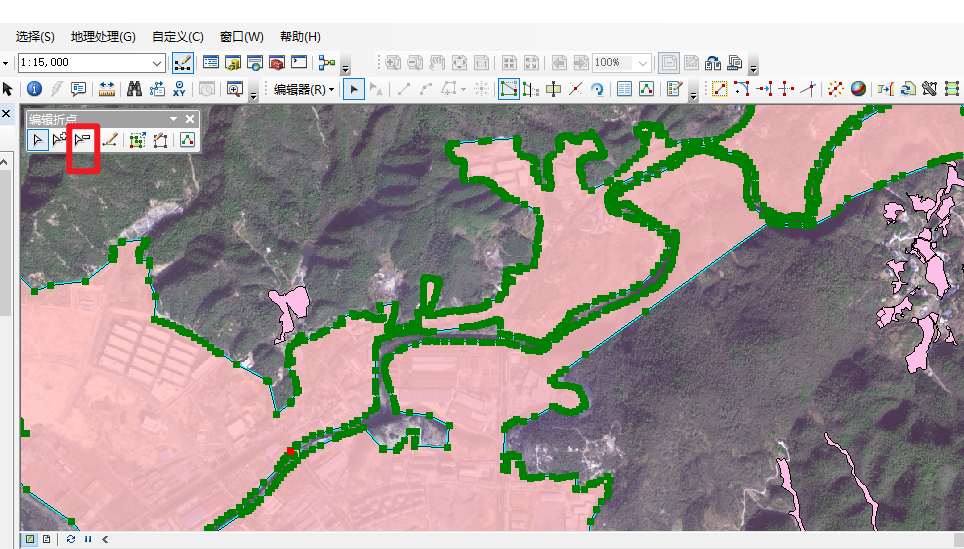Toggle the Modify Sketch Vertices tool
The width and height of the screenshot is (964, 549).
click(38, 140)
